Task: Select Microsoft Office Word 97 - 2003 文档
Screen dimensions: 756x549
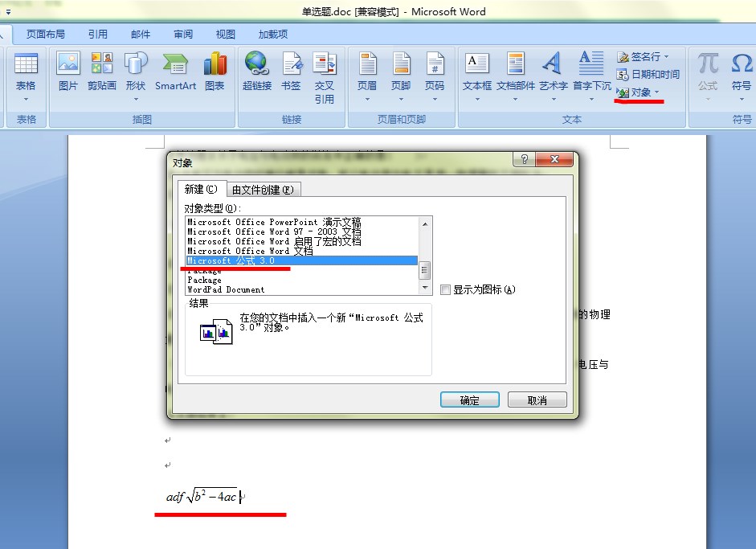Action: pos(302,231)
